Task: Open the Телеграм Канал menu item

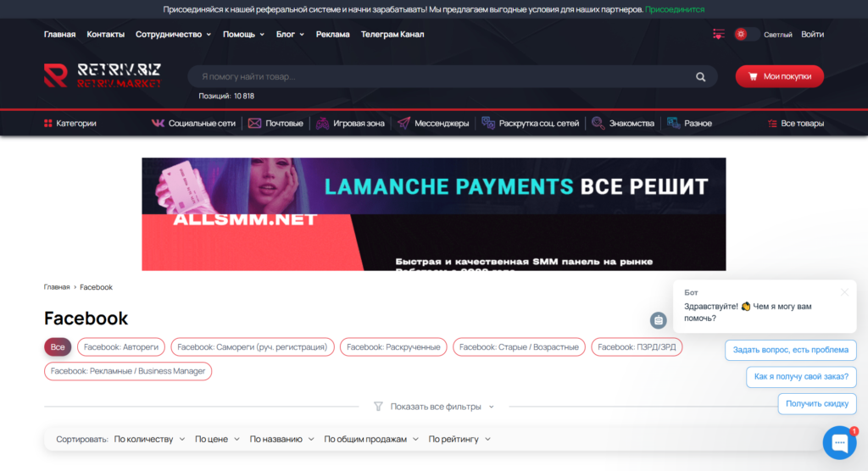Action: coord(392,35)
